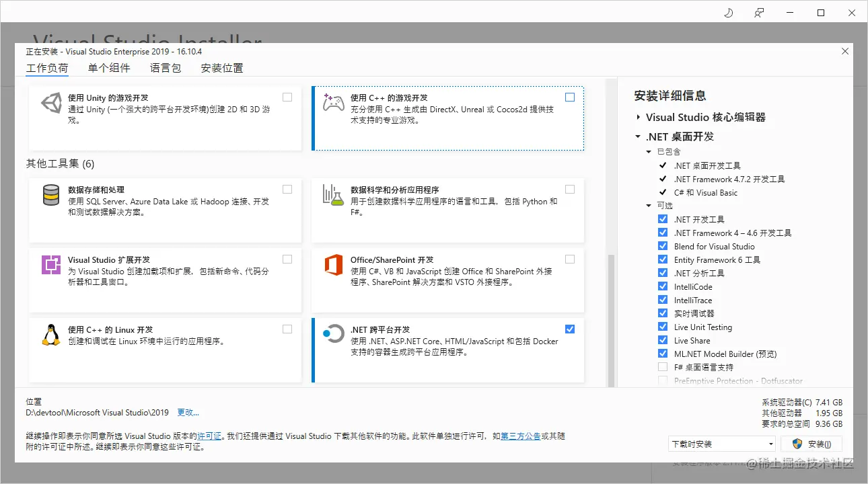Uncheck .NET Framework 4 – 4.6 development tools
Viewport: 868px width, 484px height.
(662, 233)
